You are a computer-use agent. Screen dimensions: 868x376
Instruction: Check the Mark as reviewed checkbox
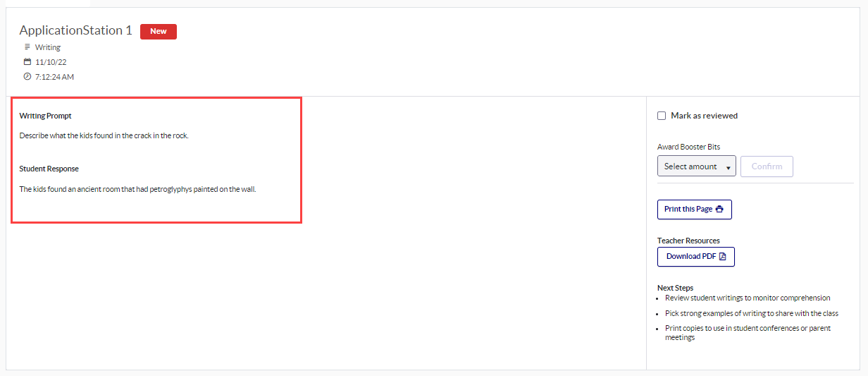coord(662,116)
